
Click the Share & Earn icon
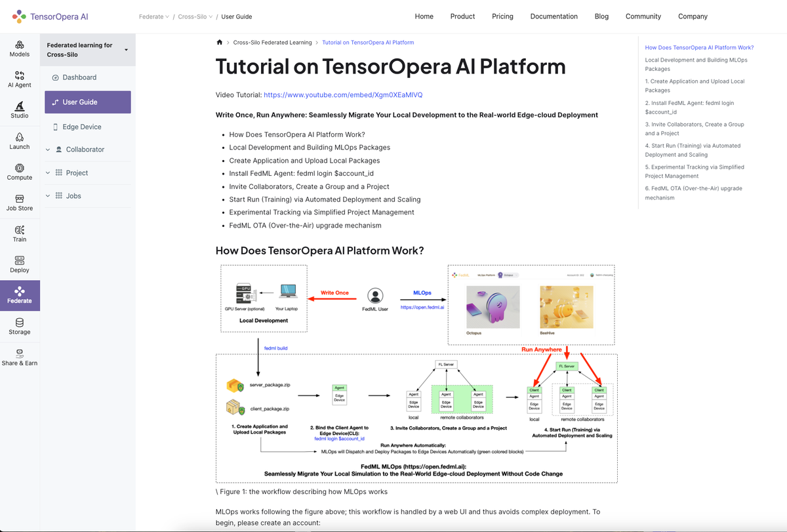click(19, 358)
